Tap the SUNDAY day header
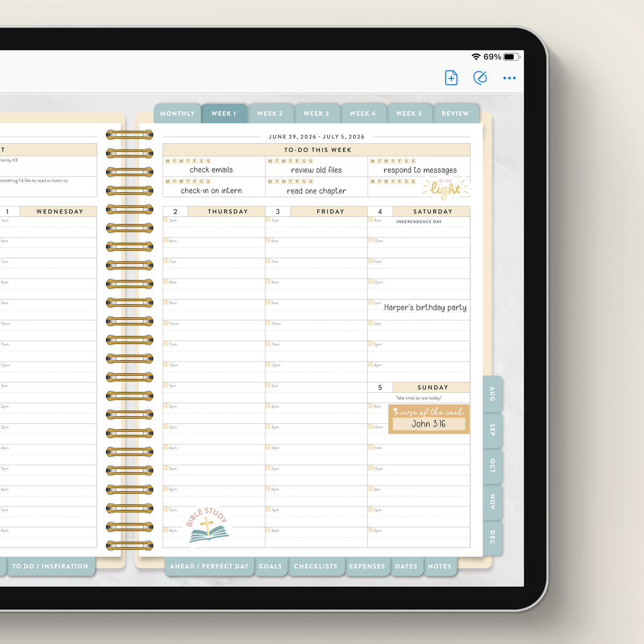The height and width of the screenshot is (644, 644). point(433,387)
